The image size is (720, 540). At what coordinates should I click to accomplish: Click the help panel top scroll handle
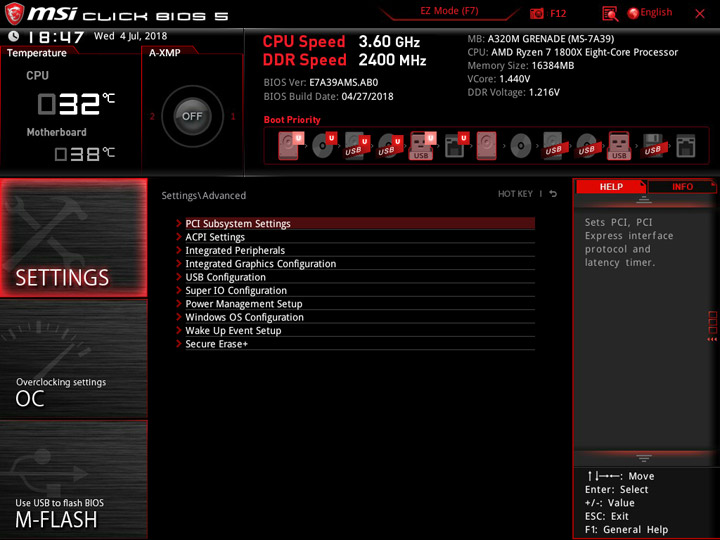[x=644, y=200]
